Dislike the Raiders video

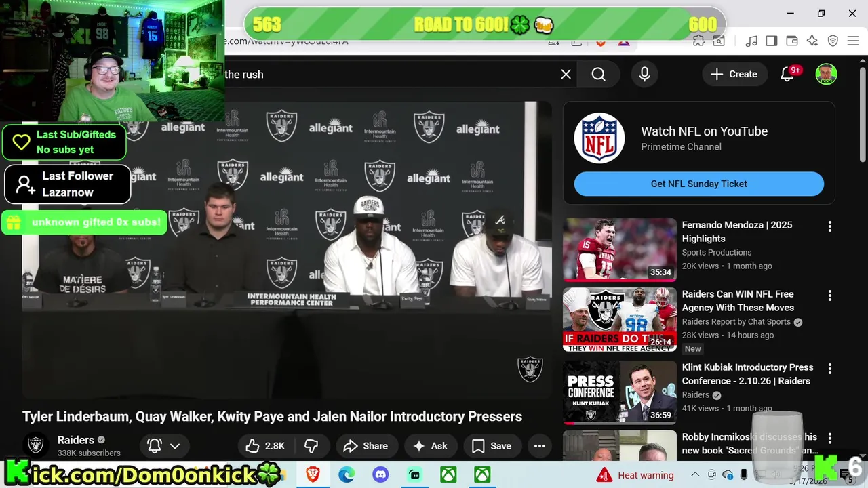click(311, 445)
